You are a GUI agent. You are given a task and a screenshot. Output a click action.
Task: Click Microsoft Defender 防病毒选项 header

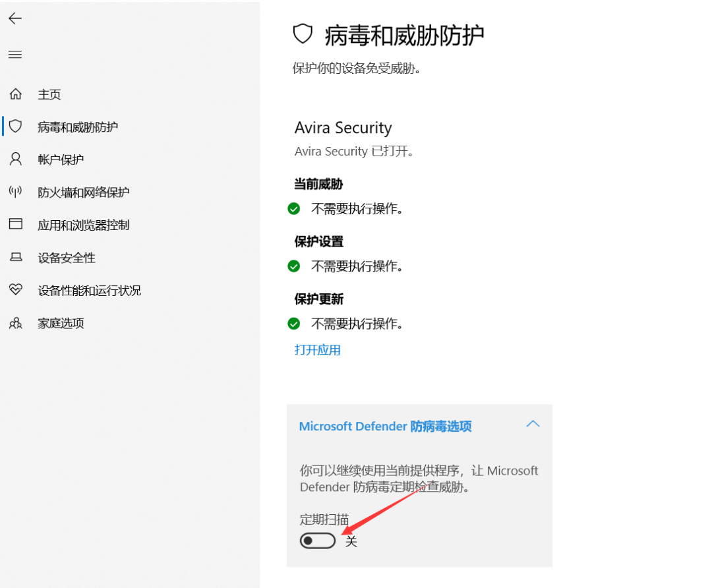(385, 426)
